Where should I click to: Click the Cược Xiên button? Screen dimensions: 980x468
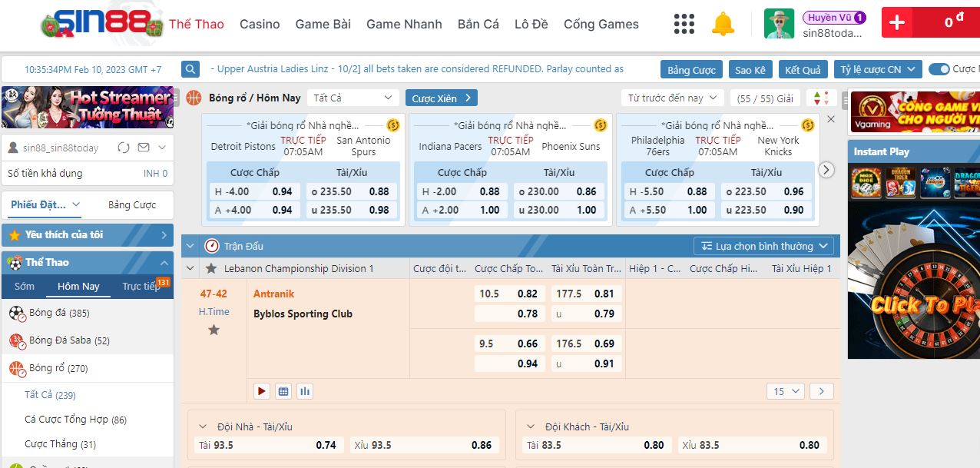442,98
